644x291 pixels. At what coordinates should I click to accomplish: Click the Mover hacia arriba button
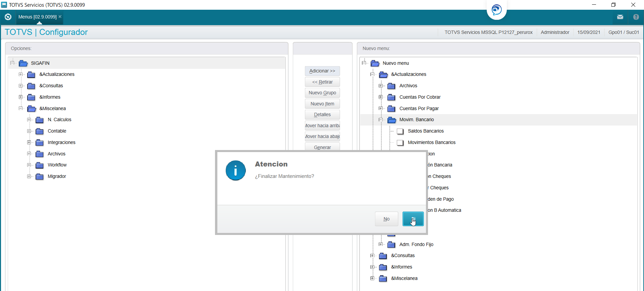[322, 126]
